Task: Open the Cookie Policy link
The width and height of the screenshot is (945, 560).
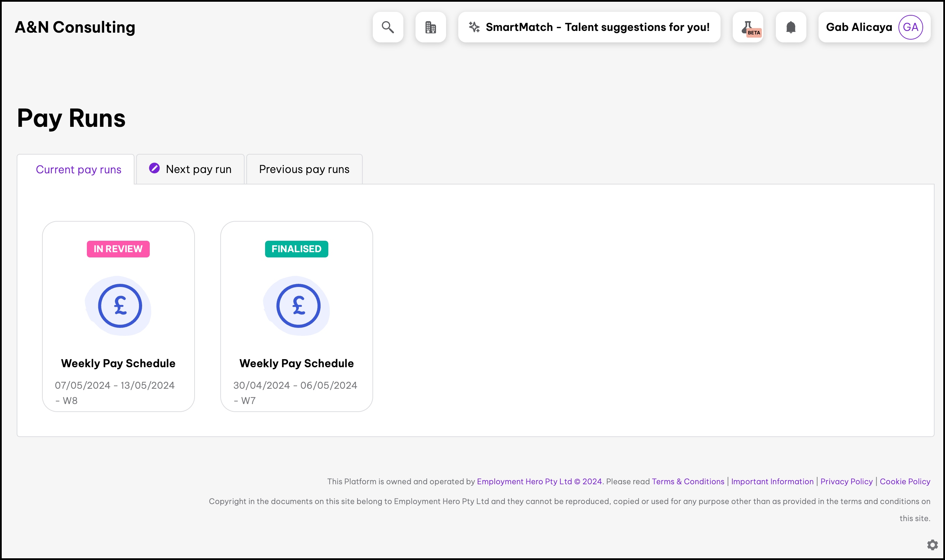Action: pos(905,481)
